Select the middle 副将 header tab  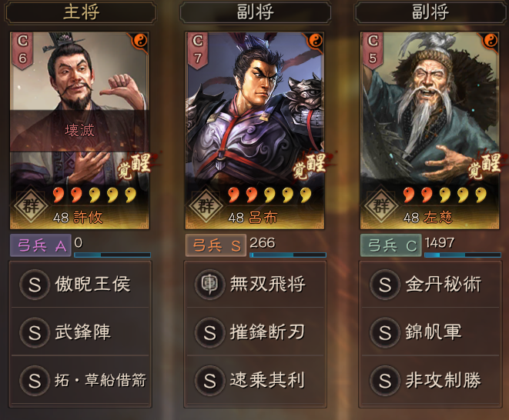pyautogui.click(x=256, y=12)
